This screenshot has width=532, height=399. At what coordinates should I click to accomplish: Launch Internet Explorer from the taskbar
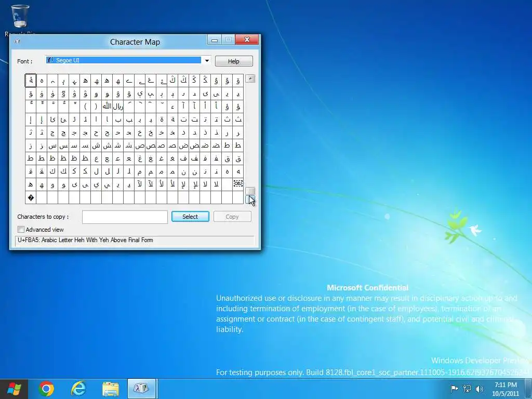click(x=78, y=389)
